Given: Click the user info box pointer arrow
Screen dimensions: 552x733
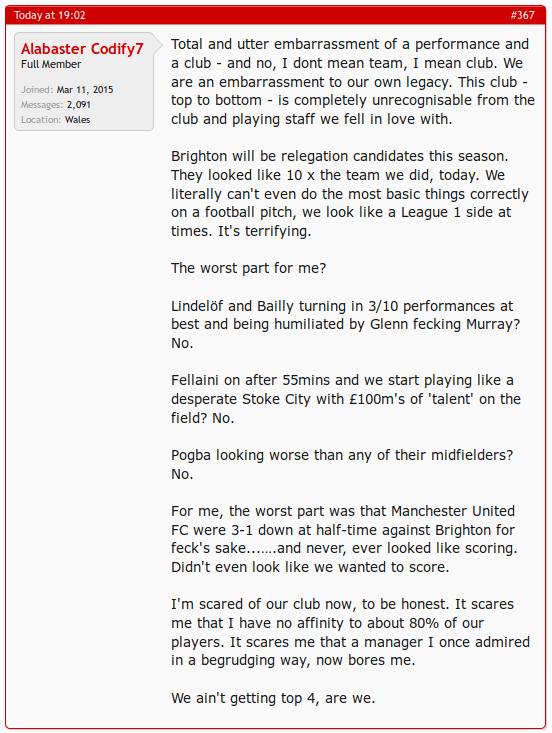Looking at the screenshot, I should pyautogui.click(x=158, y=45).
